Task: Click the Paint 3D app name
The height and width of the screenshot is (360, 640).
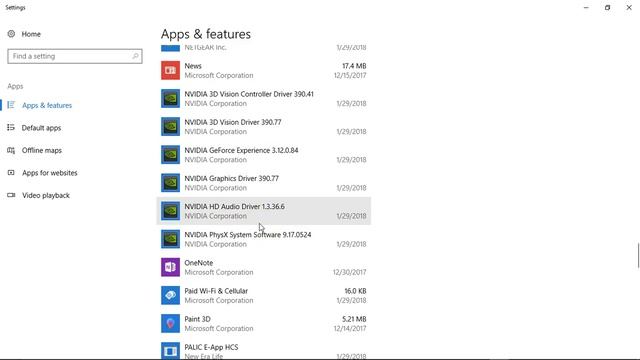Action: 197,319
